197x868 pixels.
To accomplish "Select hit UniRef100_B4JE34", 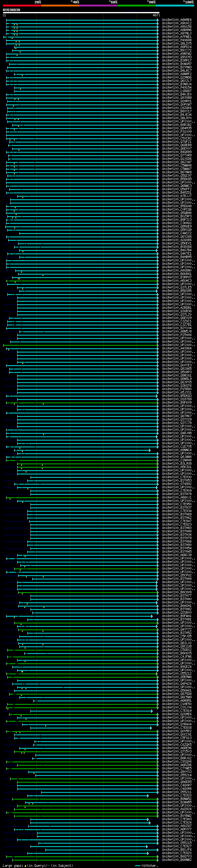I will tap(176, 115).
